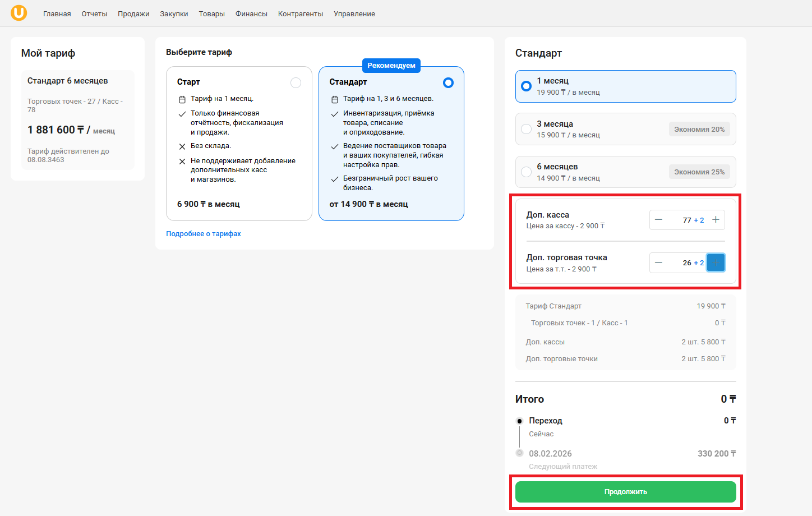Click the Стандарт 6 месяцев tariff title
The image size is (812, 516).
67,81
